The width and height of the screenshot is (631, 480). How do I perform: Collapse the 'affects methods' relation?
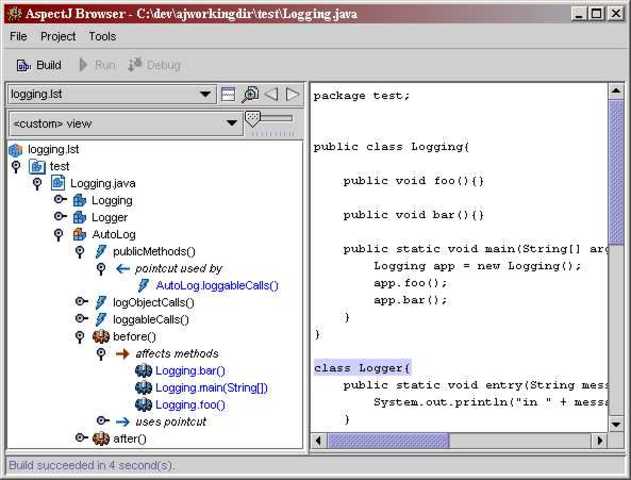[101, 354]
